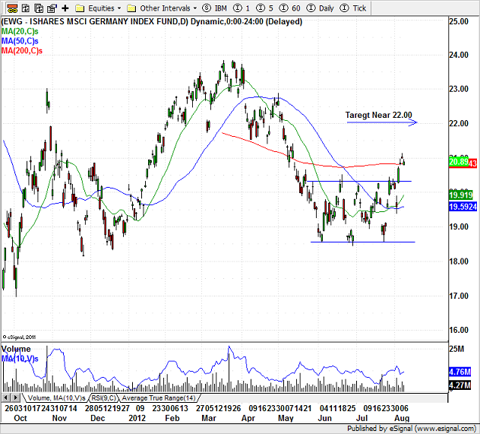
Task: Click the Volume panel label
Action: point(16,349)
